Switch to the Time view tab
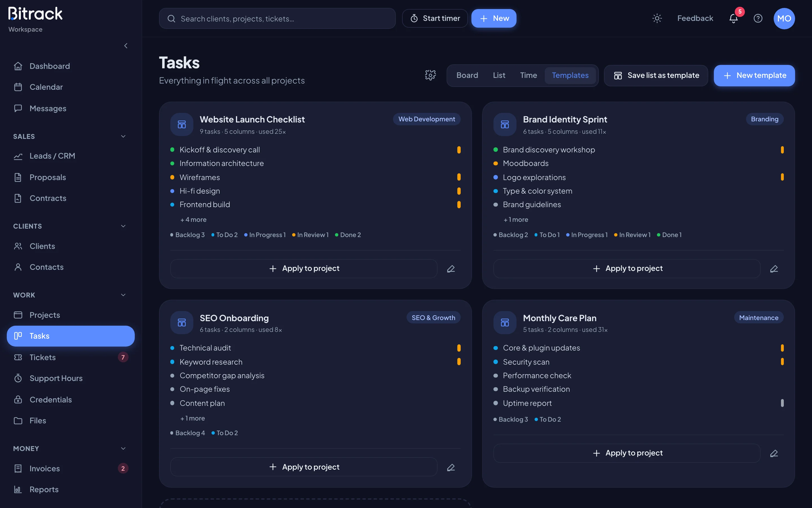Image resolution: width=812 pixels, height=508 pixels. (528, 75)
